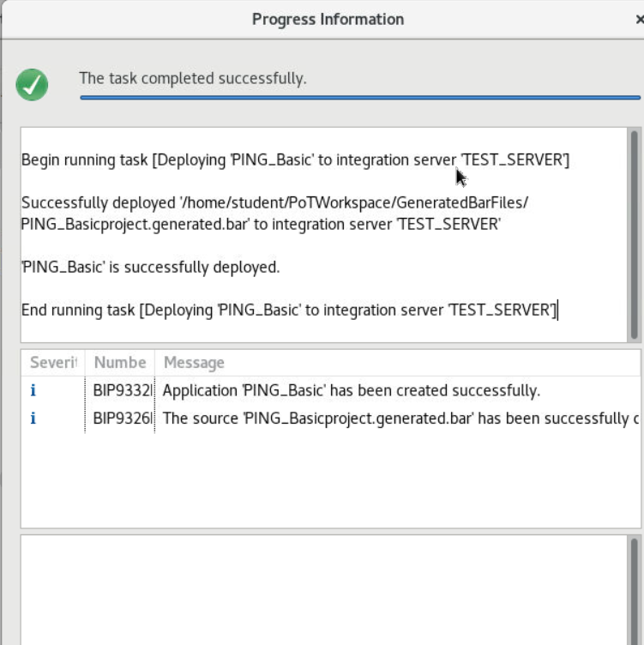Click the upper log area scrollbar

coord(634,233)
